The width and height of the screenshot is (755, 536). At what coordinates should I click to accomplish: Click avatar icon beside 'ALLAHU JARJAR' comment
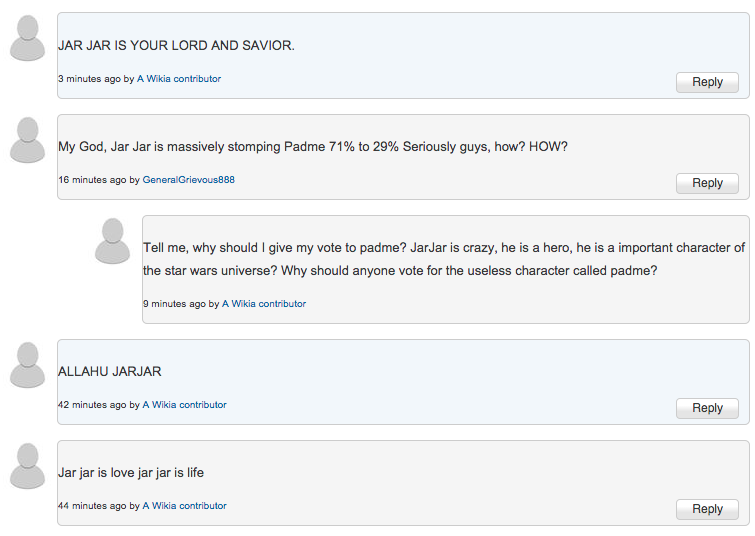tap(27, 365)
